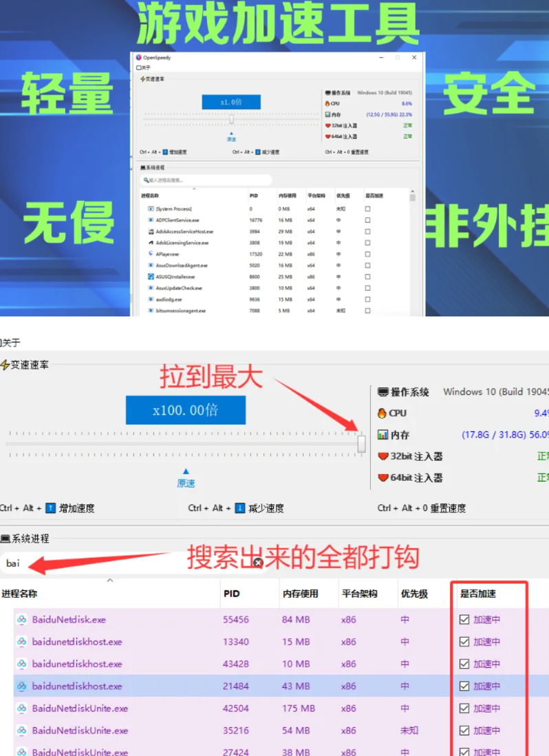Sort by the PID header above 55456
The width and height of the screenshot is (549, 756).
[x=231, y=594]
